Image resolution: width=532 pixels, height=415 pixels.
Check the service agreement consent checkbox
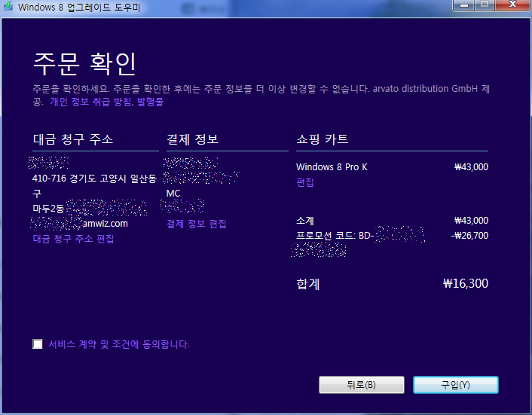click(x=38, y=344)
